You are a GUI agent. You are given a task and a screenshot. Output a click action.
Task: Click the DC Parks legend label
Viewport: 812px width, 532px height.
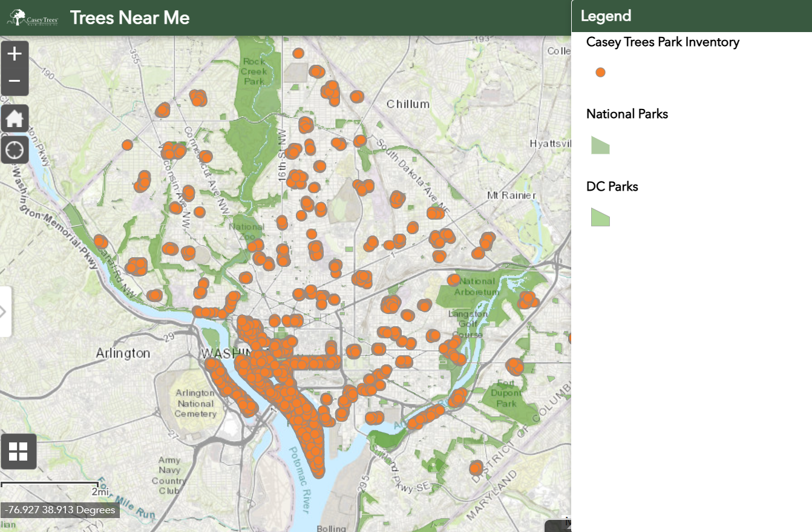point(612,186)
